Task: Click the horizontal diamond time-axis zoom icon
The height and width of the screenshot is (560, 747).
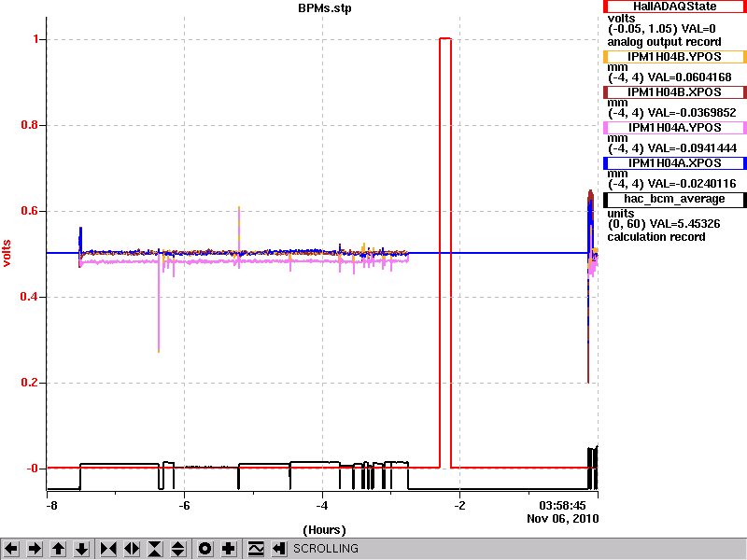Action: [132, 549]
